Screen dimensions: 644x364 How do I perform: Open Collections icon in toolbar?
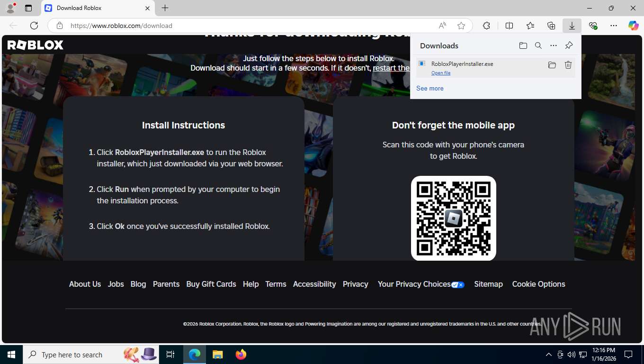tap(551, 26)
